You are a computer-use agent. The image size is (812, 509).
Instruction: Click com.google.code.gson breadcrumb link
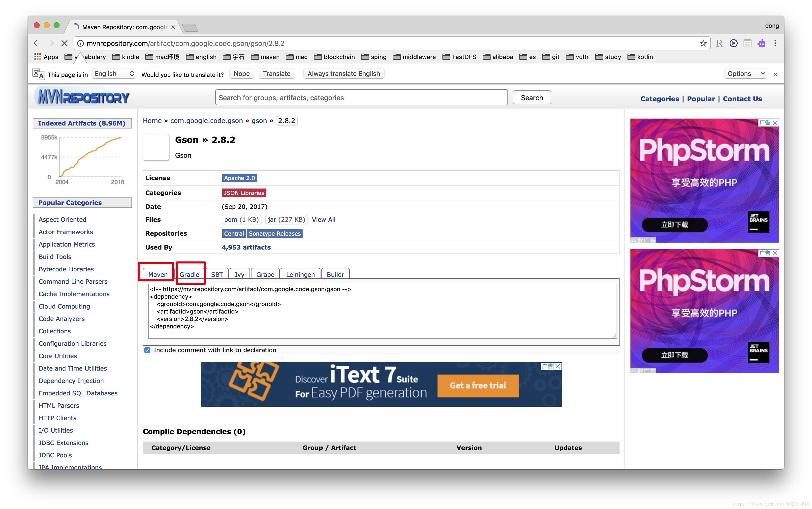tap(206, 121)
